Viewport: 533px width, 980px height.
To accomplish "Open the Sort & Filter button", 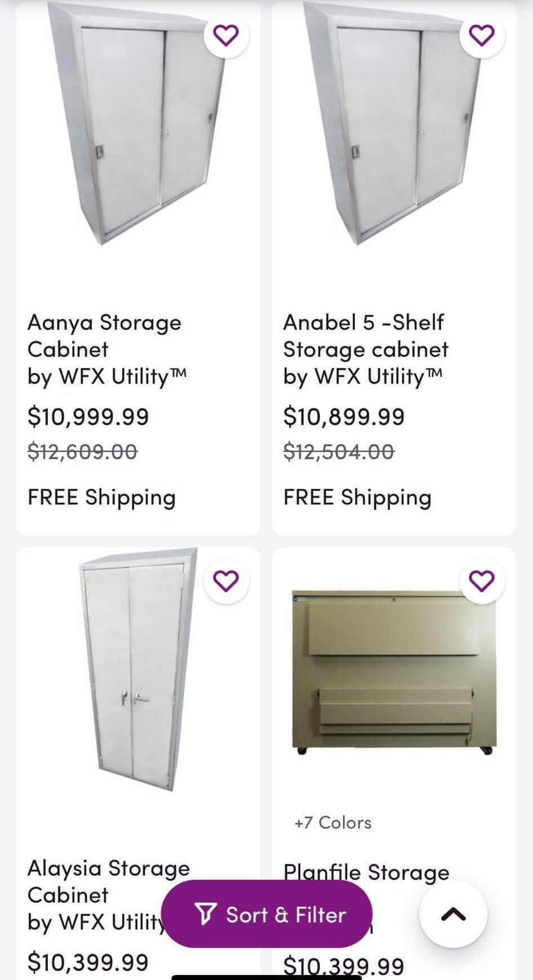I will [x=266, y=914].
